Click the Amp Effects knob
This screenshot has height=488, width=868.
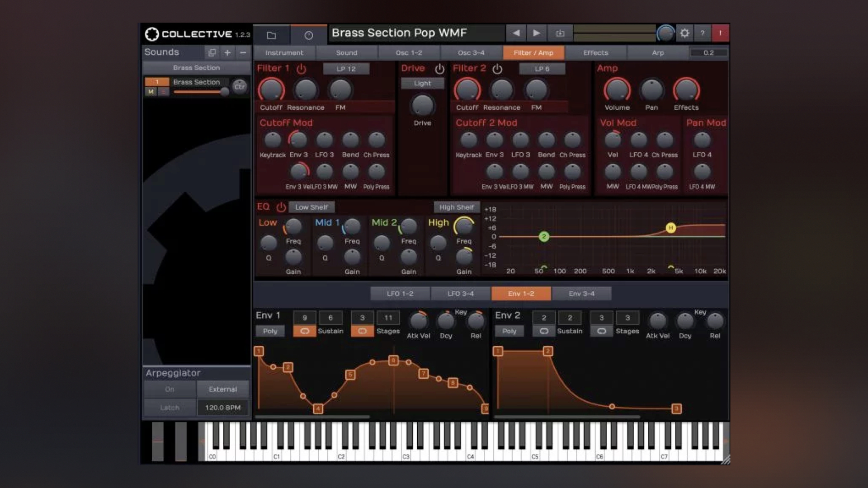pos(686,90)
